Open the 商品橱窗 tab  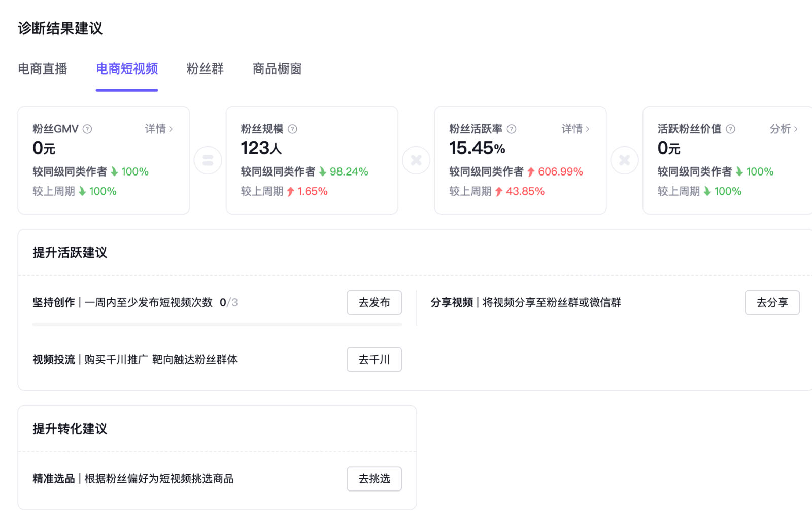click(277, 69)
